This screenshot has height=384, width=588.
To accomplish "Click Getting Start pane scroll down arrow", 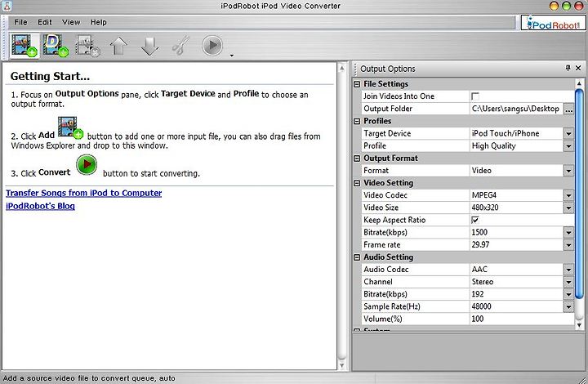I will tap(341, 365).
